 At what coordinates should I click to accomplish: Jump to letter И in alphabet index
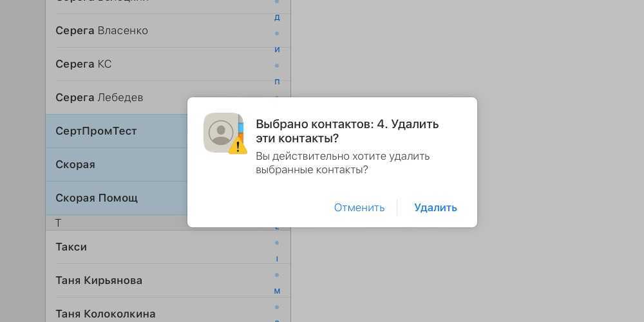(277, 50)
